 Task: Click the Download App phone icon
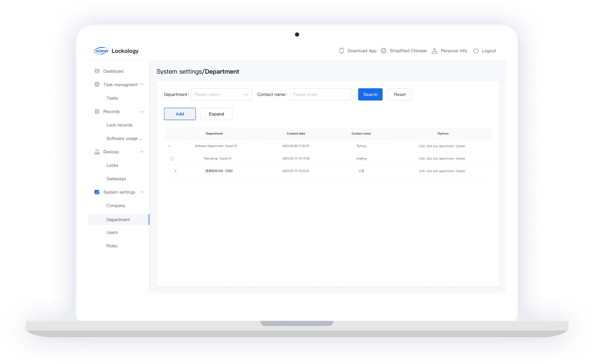tap(341, 51)
